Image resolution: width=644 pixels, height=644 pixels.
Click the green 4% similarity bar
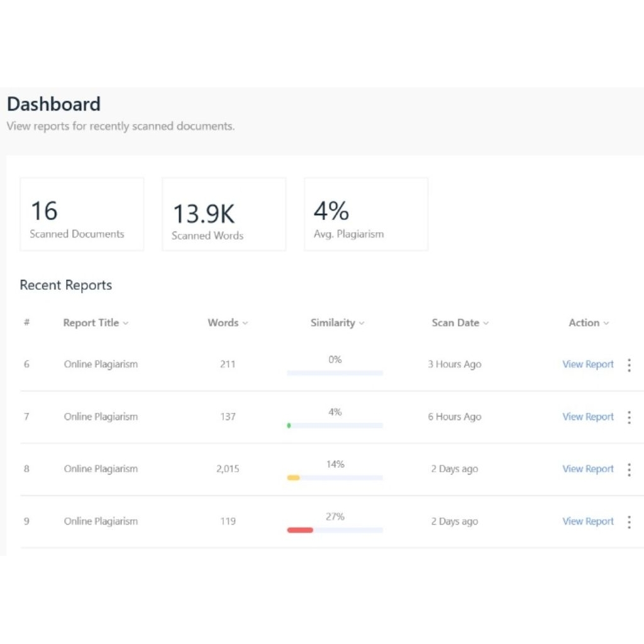[x=289, y=426]
